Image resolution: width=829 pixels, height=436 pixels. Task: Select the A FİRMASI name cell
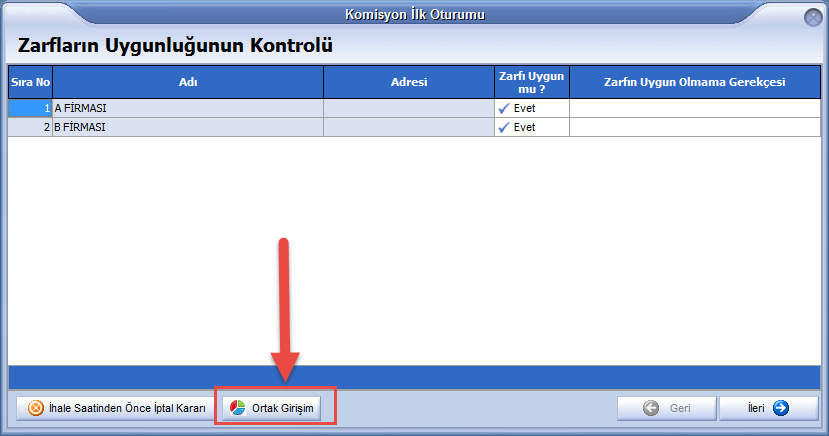[x=187, y=108]
